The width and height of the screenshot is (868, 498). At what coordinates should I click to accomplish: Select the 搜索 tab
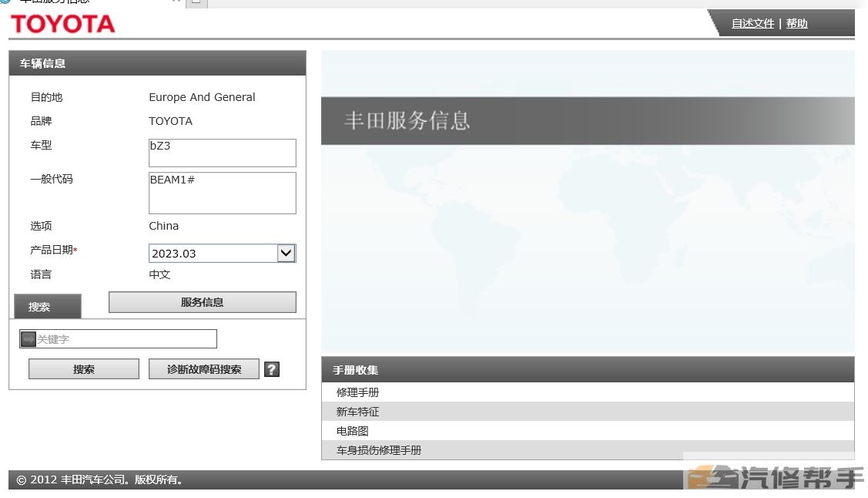click(x=48, y=306)
